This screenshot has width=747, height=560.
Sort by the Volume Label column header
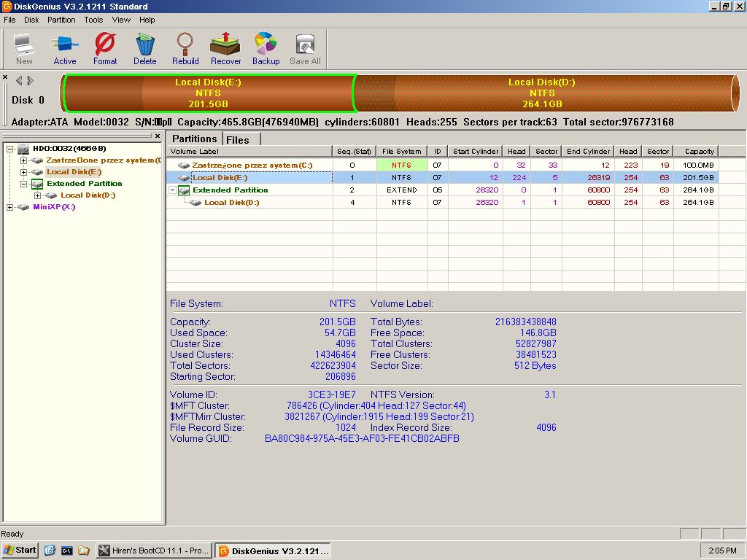(249, 152)
